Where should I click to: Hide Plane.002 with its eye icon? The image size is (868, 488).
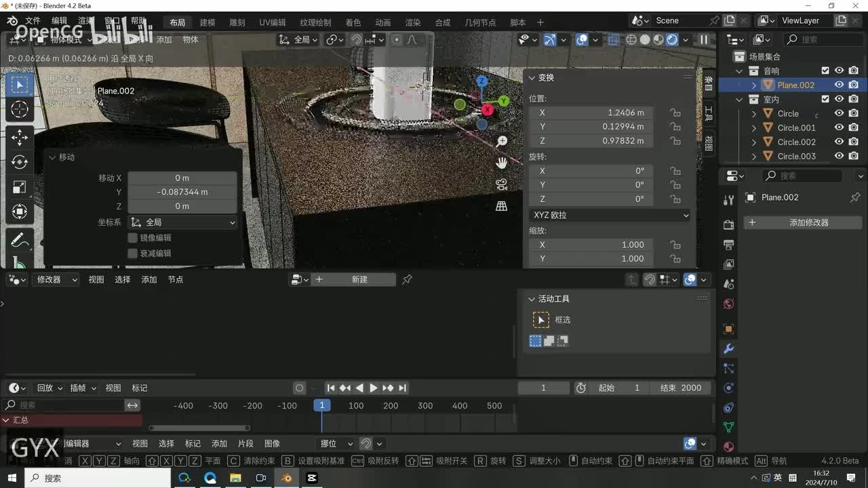click(x=839, y=85)
